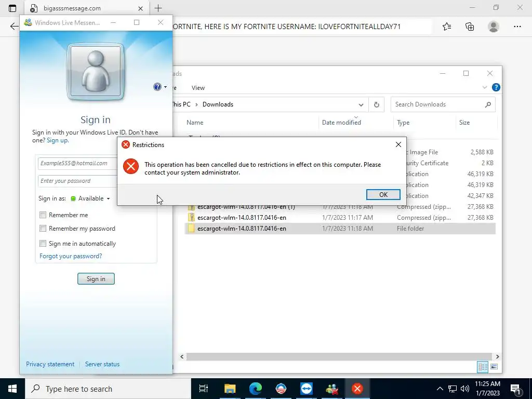Click the Explorer horizontal scrollbar track
532x399 pixels.
(x=339, y=356)
